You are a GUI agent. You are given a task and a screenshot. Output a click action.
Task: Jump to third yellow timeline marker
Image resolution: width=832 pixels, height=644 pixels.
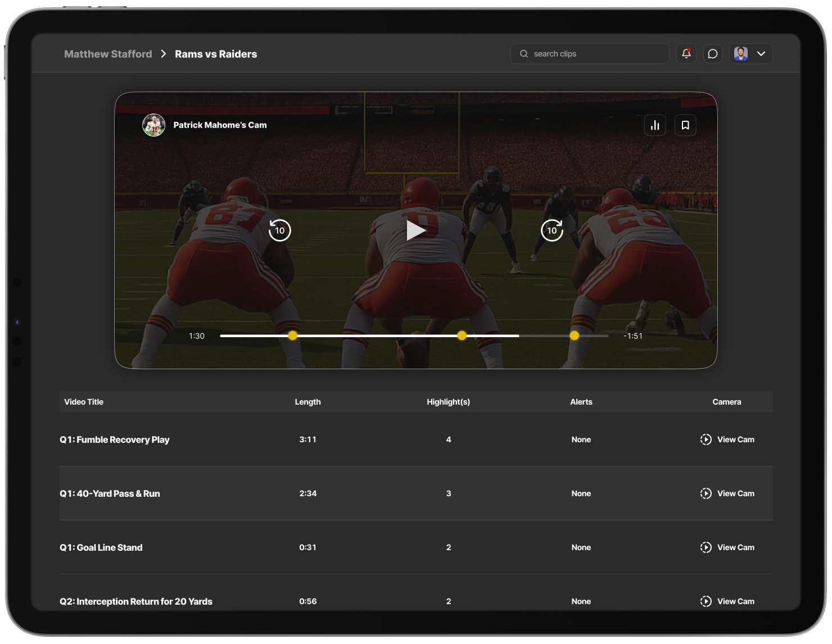(x=574, y=335)
